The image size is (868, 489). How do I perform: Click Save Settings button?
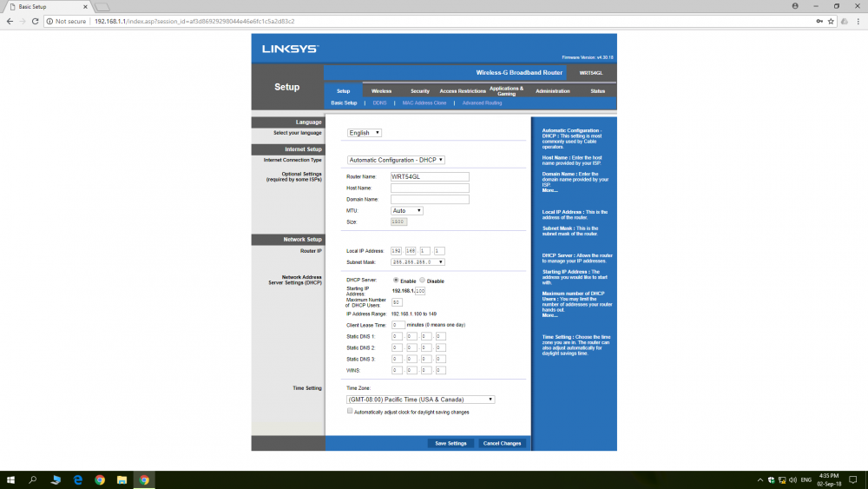(x=450, y=444)
